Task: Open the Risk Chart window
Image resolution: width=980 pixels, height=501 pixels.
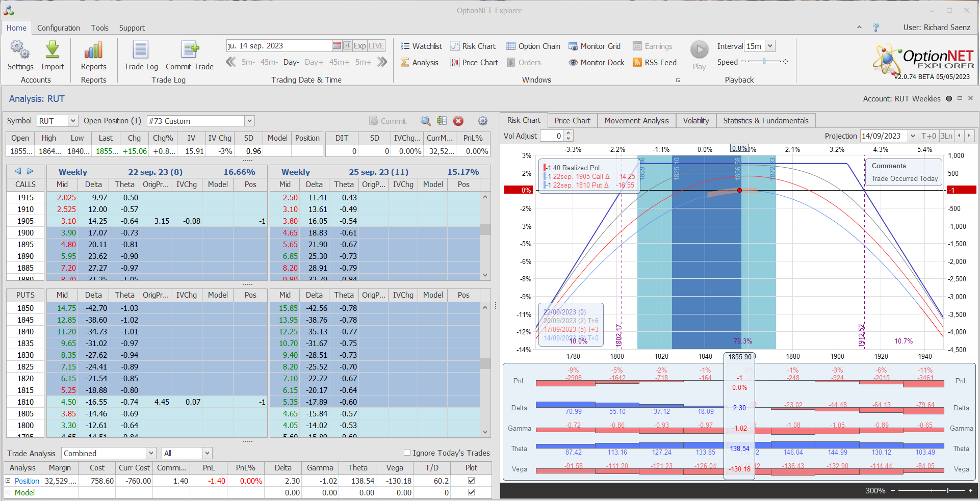Action: (473, 46)
